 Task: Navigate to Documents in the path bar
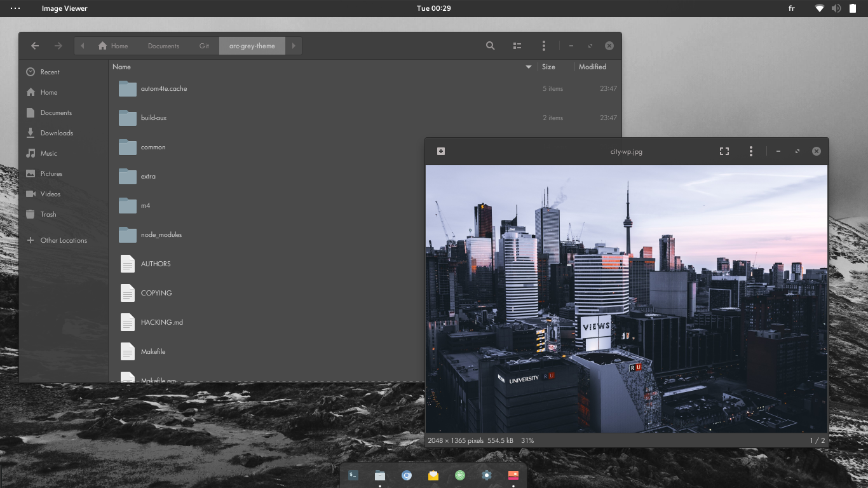pyautogui.click(x=163, y=46)
